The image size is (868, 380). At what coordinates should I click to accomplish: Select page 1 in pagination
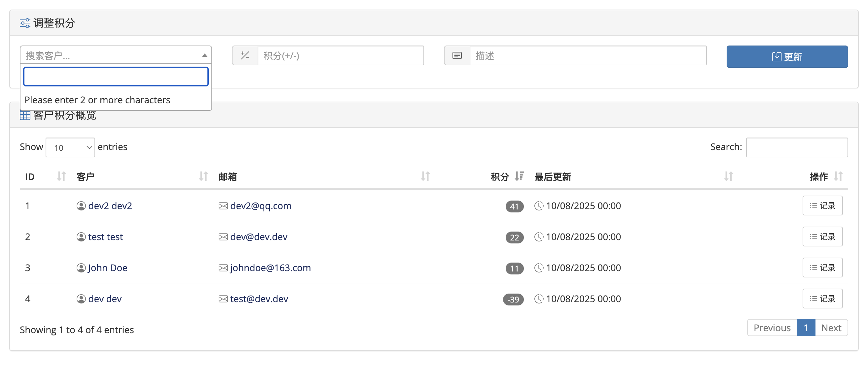(x=806, y=328)
